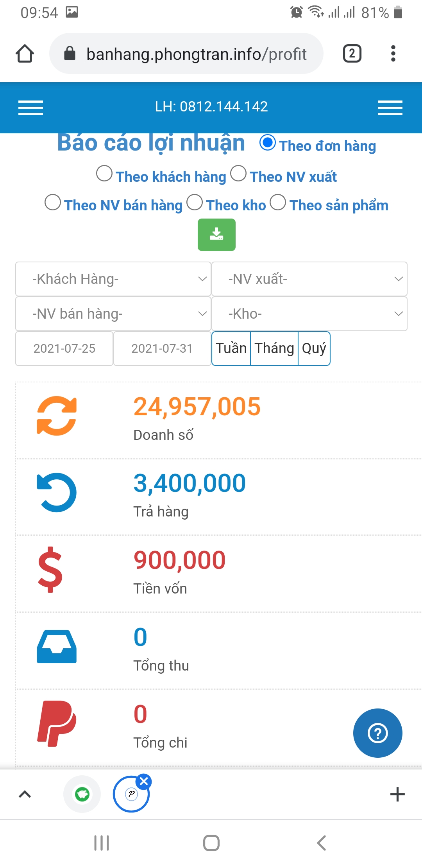Switch to the 'Tuần' period tab
This screenshot has height=868, width=422.
click(x=231, y=348)
